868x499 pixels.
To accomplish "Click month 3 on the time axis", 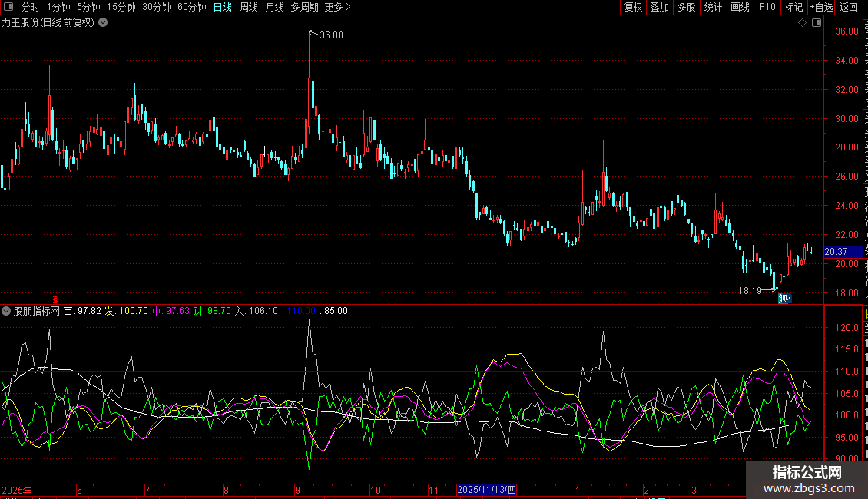I will click(694, 490).
